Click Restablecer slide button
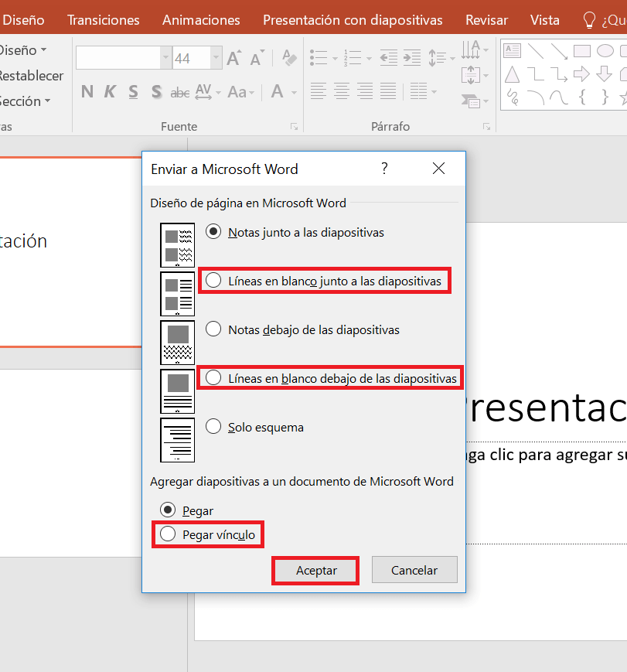627x672 pixels. 31,76
